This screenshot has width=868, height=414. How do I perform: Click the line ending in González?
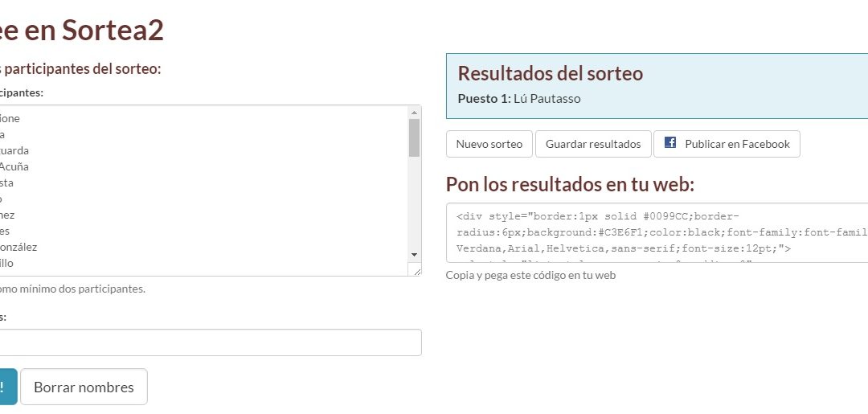point(18,247)
